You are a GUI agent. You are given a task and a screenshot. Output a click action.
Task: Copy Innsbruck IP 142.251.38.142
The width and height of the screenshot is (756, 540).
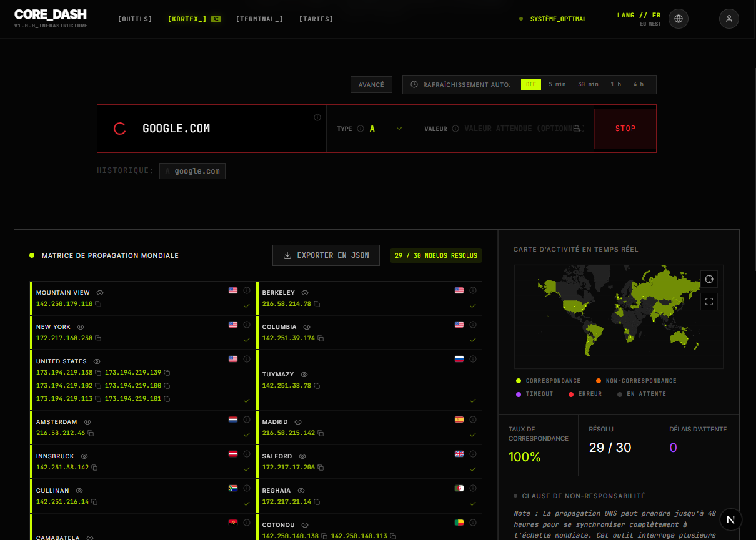click(x=94, y=468)
